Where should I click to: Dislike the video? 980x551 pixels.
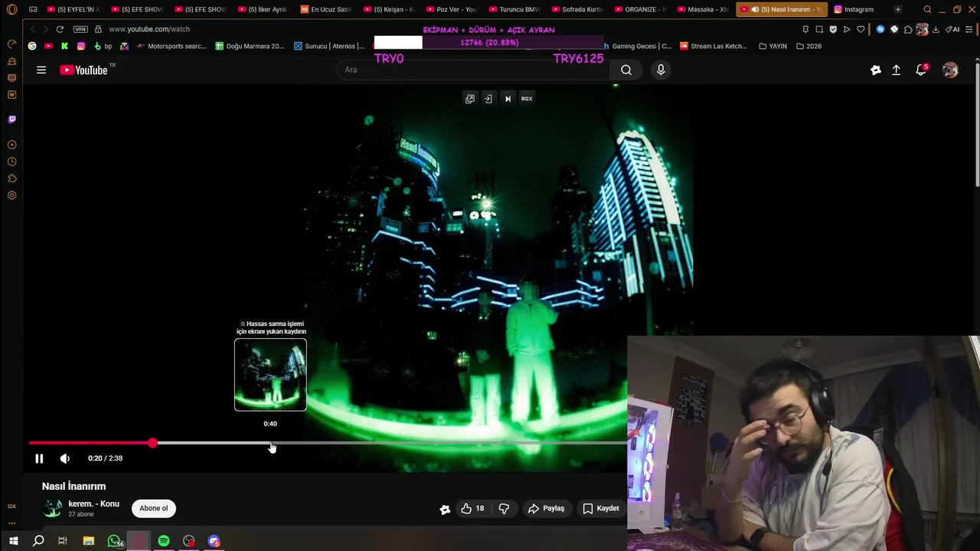(504, 508)
